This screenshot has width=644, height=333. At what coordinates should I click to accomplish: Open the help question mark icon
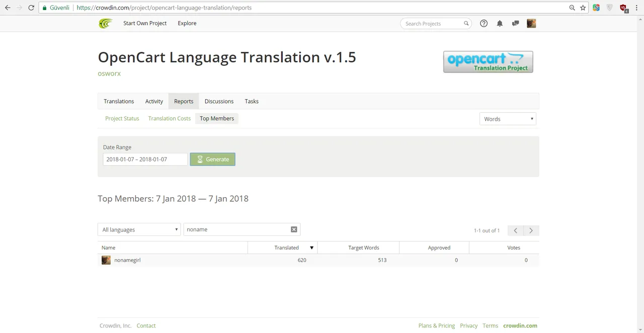(x=484, y=23)
